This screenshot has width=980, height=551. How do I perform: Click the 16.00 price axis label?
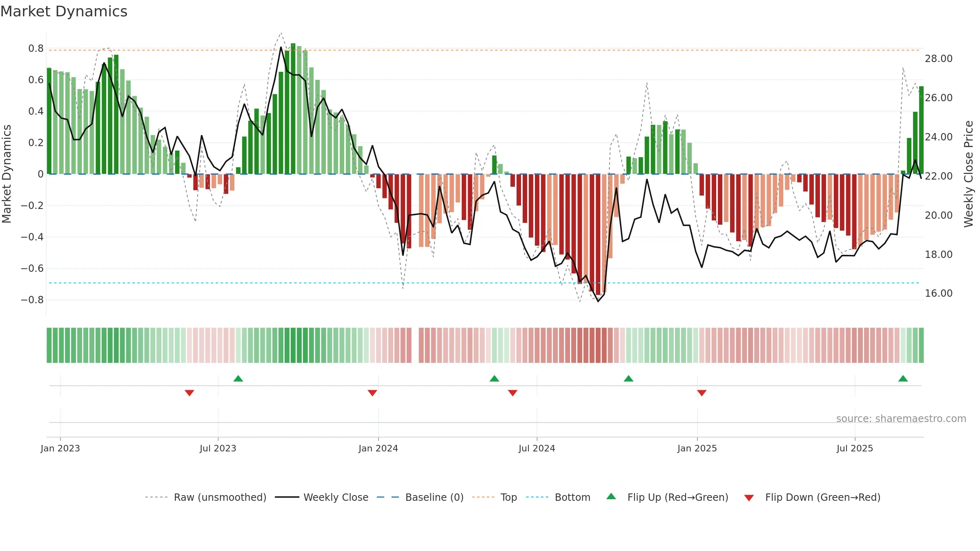tap(938, 293)
